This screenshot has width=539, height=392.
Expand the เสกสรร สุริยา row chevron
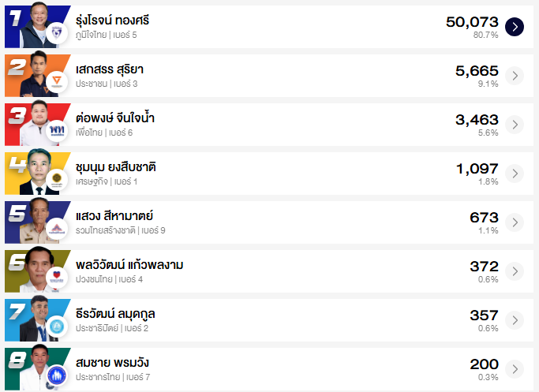pos(515,76)
